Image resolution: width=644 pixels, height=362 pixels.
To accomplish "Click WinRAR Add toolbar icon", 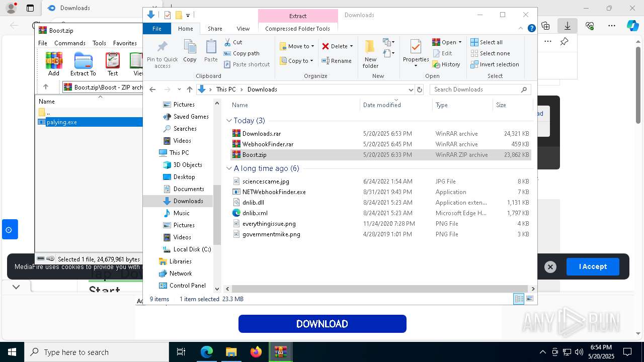I will tap(54, 64).
